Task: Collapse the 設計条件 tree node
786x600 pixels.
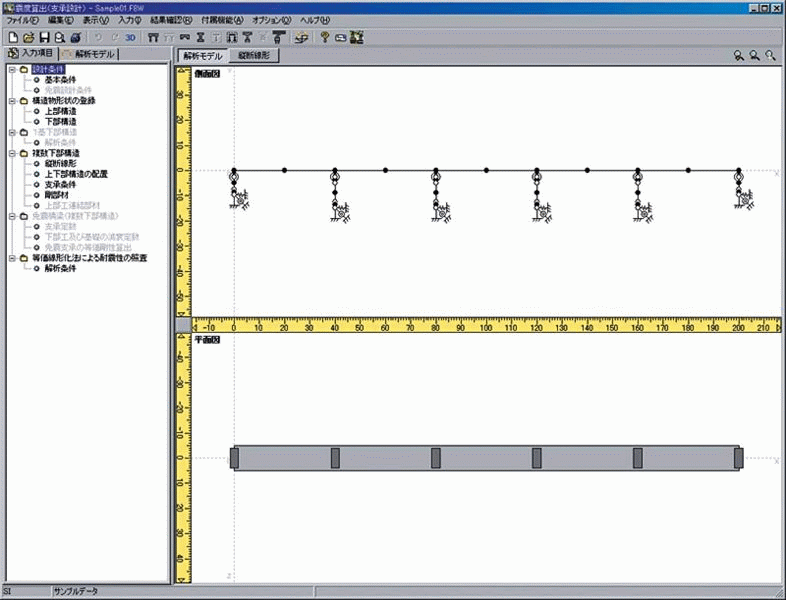Action: [10, 70]
